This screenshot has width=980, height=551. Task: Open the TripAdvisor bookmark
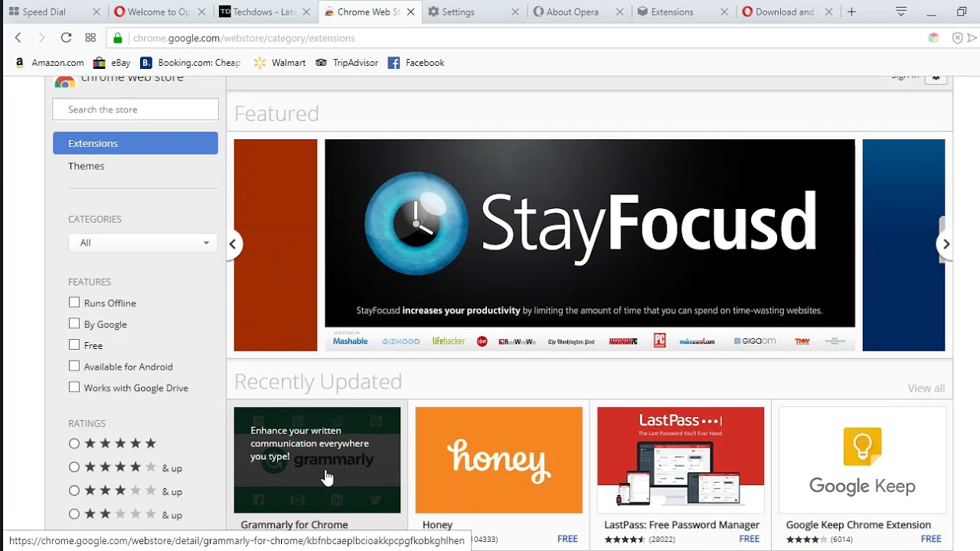coord(347,63)
